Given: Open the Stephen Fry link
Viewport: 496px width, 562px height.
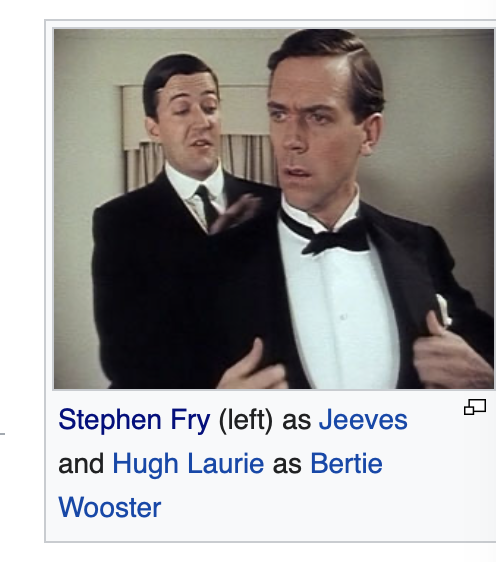Looking at the screenshot, I should [x=134, y=420].
